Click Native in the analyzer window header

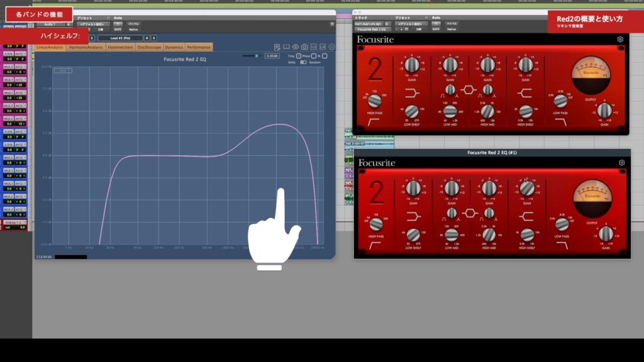click(133, 30)
